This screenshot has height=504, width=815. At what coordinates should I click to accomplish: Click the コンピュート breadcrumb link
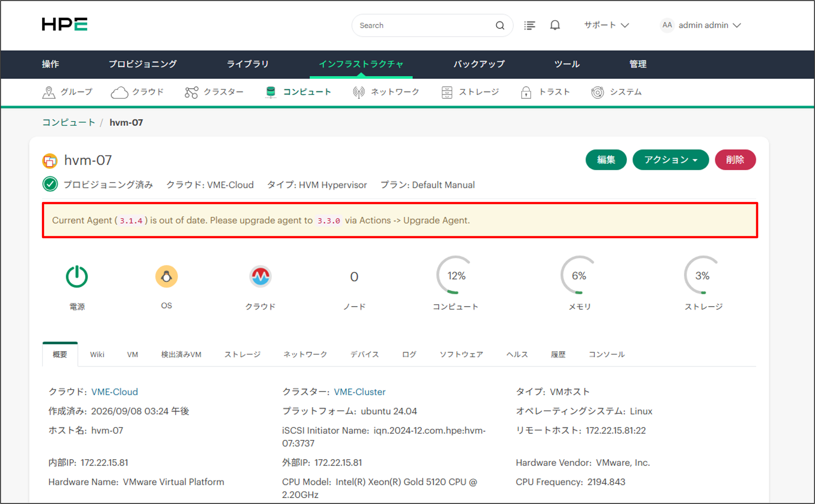(x=69, y=123)
